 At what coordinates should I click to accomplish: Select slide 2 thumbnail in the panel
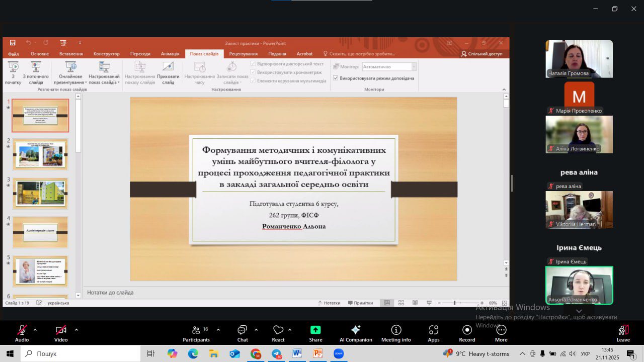40,154
